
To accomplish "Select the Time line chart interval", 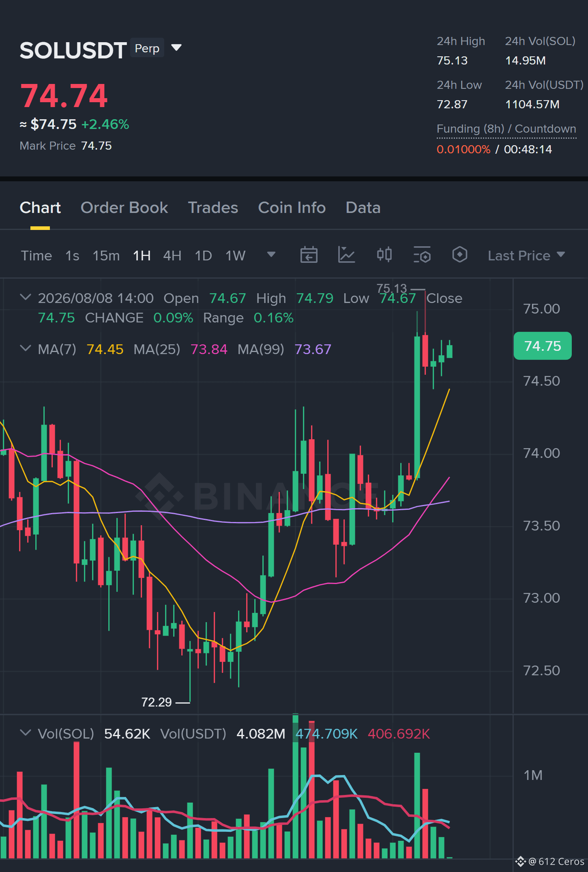I will tap(36, 256).
